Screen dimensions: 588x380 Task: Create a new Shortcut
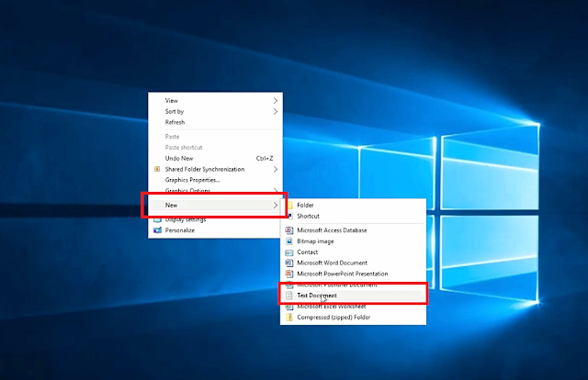tap(353, 216)
